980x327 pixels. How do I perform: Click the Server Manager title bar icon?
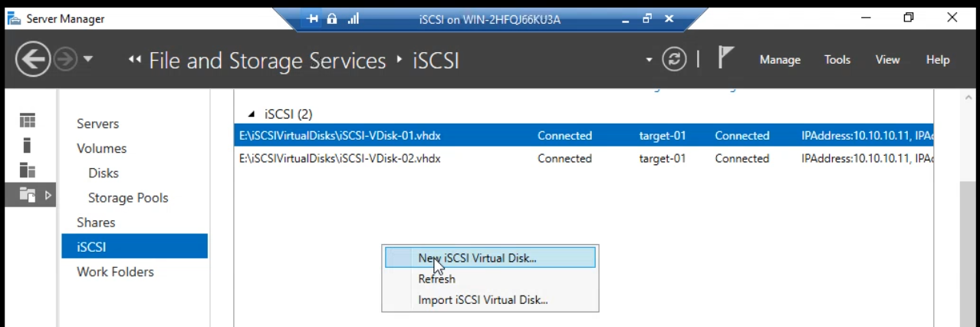(13, 18)
